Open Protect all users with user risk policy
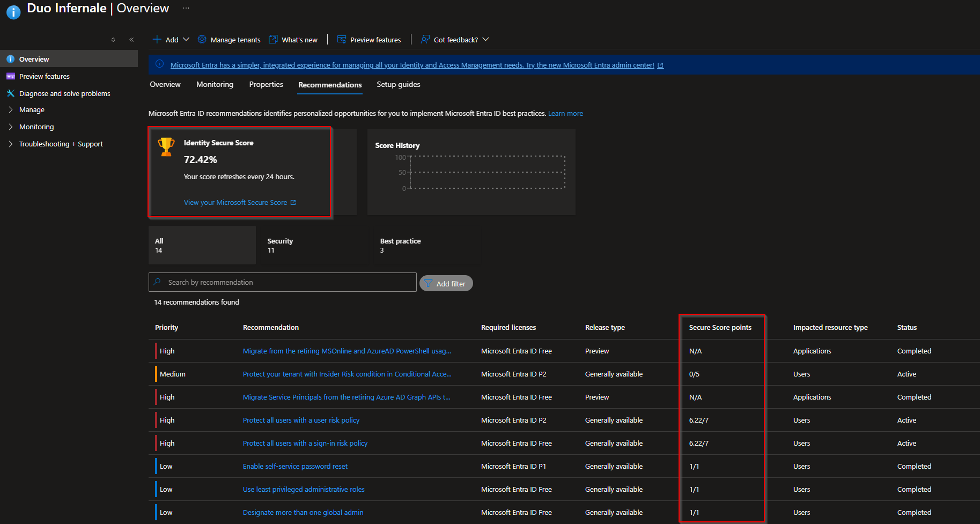 coord(301,420)
